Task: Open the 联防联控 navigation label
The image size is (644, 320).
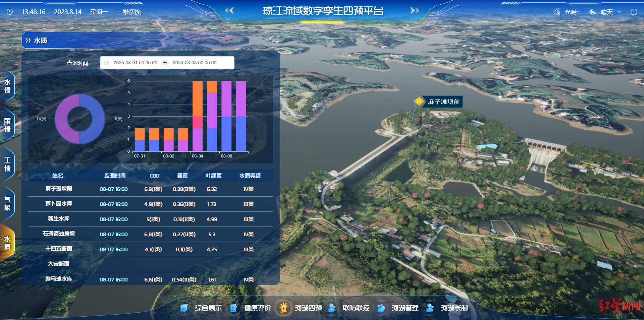Action: pos(356,308)
